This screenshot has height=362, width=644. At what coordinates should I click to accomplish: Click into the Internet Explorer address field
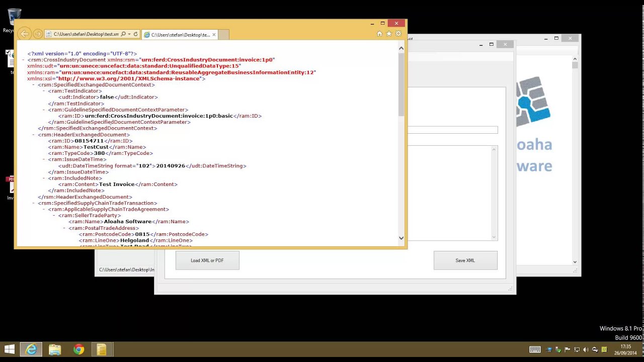[x=86, y=34]
